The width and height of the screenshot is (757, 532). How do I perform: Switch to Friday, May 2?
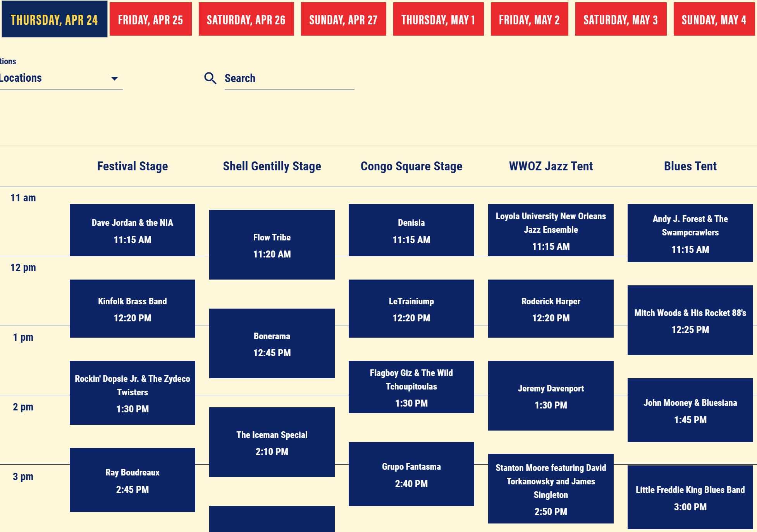(529, 20)
